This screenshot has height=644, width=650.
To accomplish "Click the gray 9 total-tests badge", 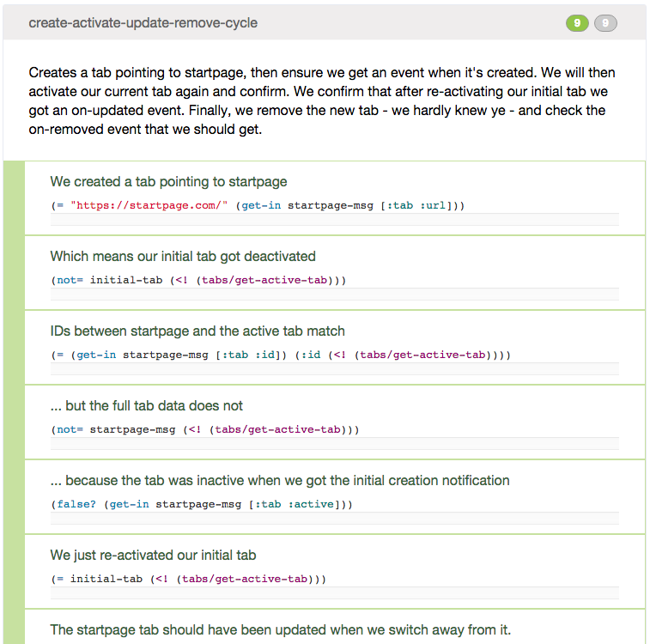I will (605, 23).
